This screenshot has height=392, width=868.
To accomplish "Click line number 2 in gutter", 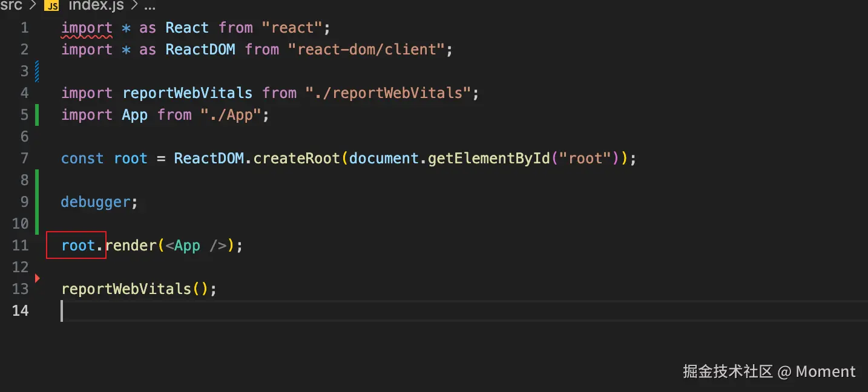I will tap(24, 50).
